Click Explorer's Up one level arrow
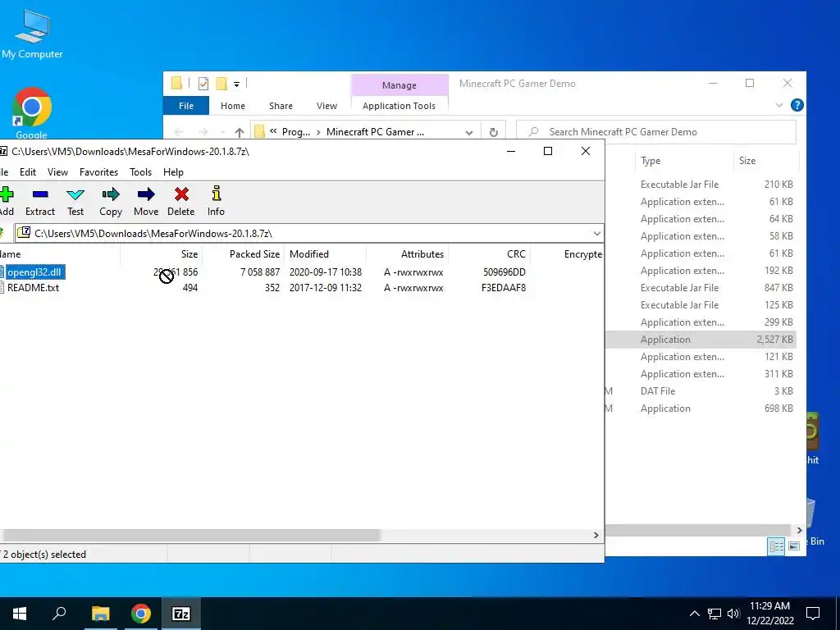840x630 pixels. (x=240, y=132)
